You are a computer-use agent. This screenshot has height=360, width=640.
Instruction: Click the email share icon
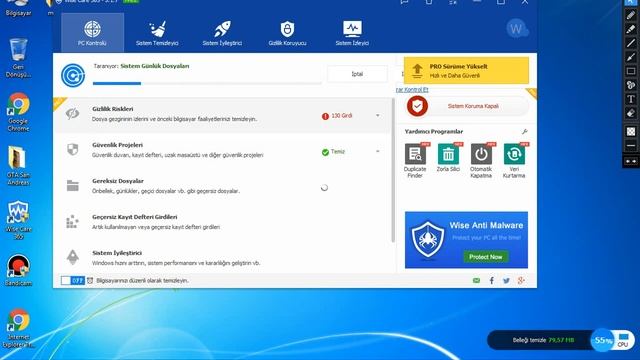tap(476, 280)
